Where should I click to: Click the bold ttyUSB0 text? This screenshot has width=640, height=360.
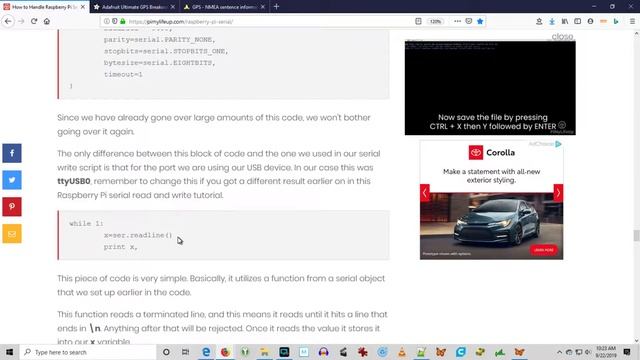pos(74,181)
